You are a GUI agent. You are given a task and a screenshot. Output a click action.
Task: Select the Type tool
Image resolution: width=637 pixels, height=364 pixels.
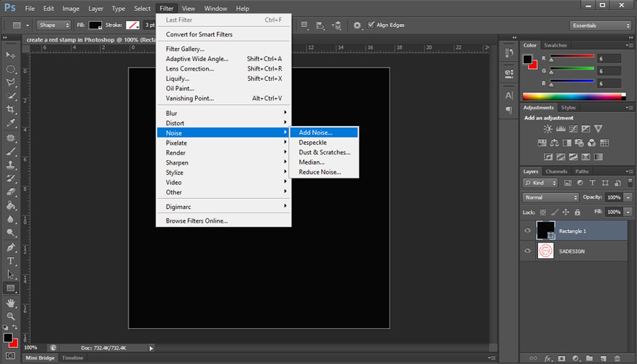click(x=11, y=261)
